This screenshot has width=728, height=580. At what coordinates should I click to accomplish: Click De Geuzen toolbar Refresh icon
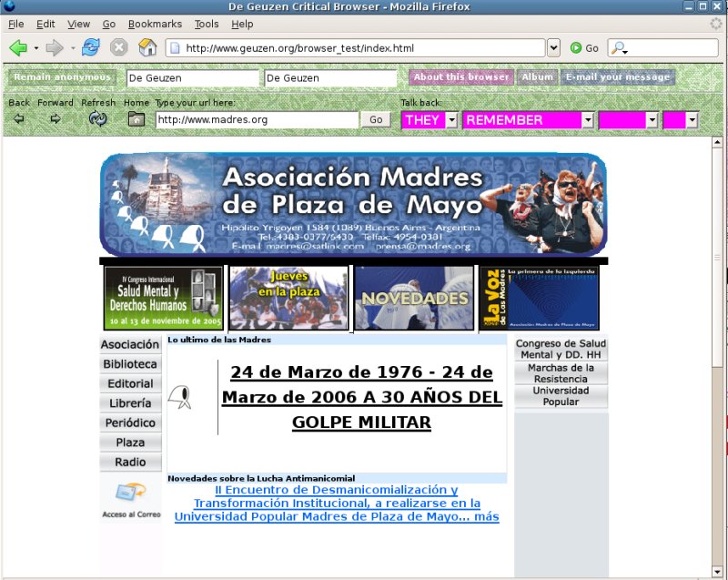coord(98,119)
